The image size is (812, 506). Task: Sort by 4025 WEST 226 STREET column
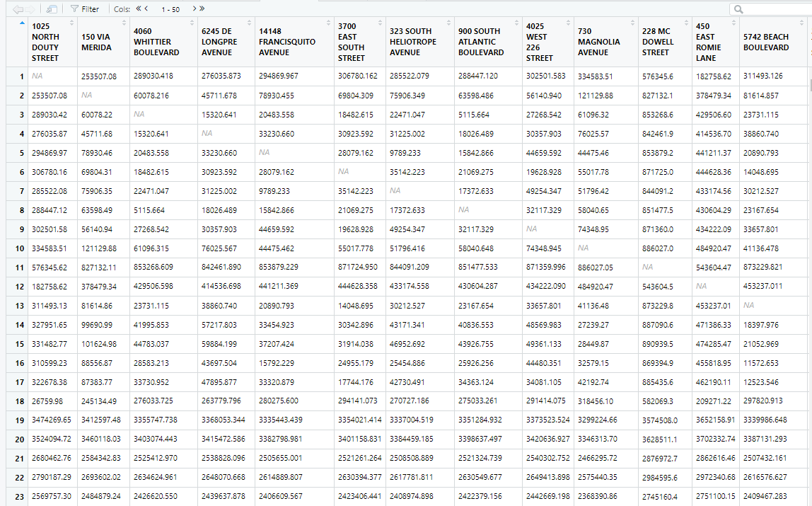568,23
